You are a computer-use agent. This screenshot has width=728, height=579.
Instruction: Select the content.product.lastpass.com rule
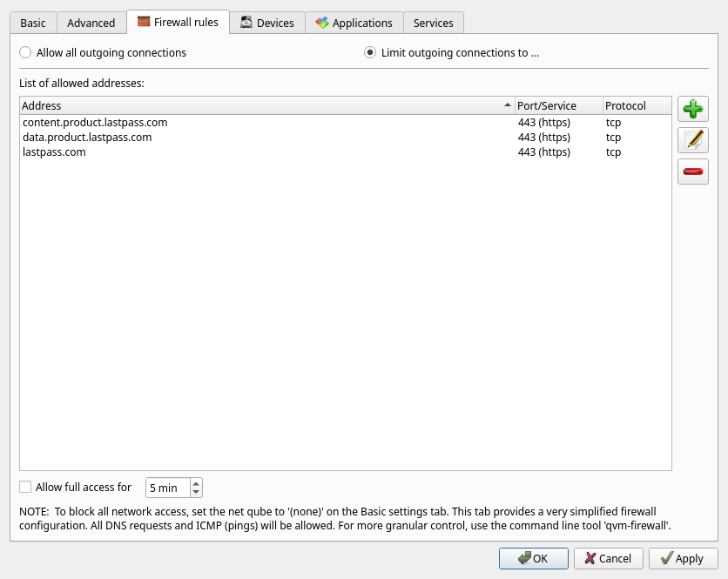[346, 123]
